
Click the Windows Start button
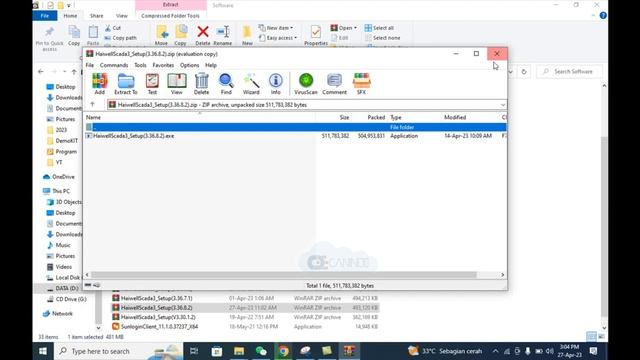click(x=43, y=351)
